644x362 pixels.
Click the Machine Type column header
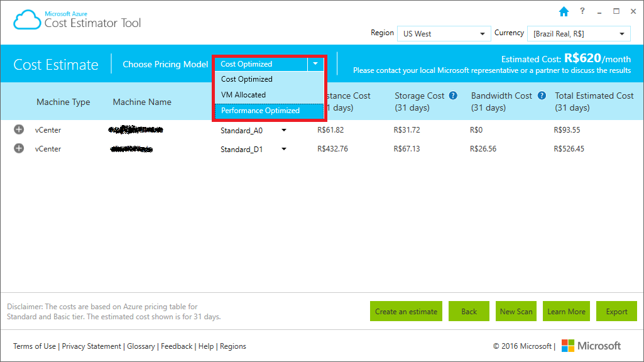pos(63,102)
